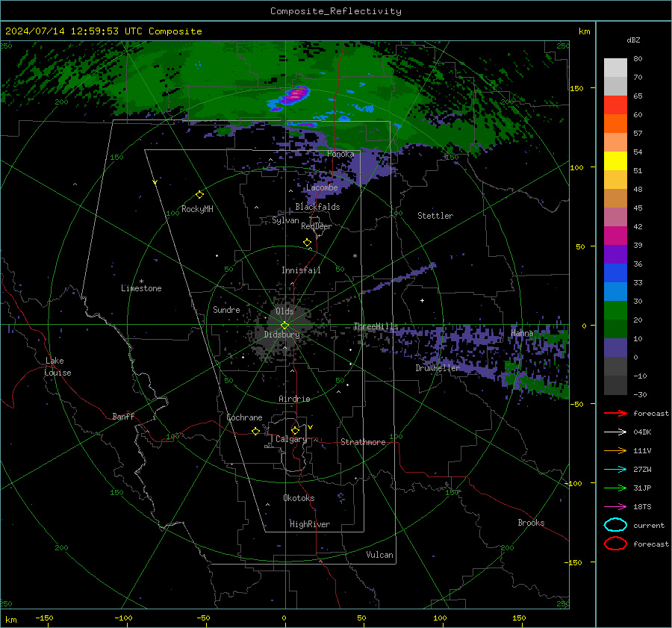Image resolution: width=672 pixels, height=628 pixels.
Task: Select the Didsbury label
Action: [x=281, y=335]
